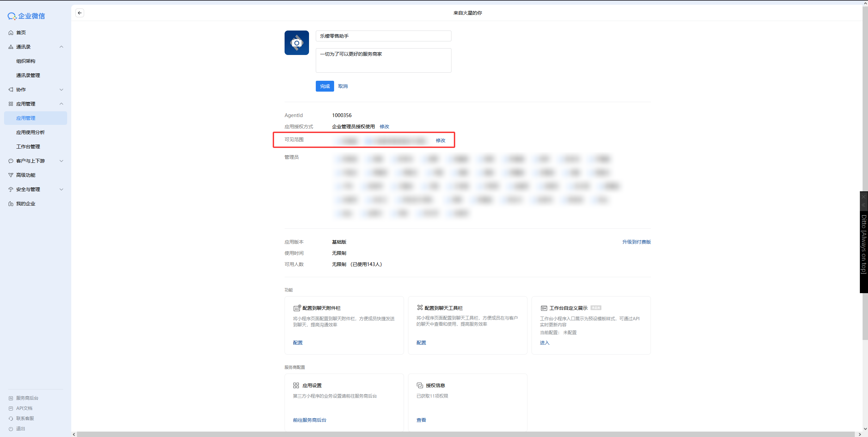The height and width of the screenshot is (437, 868).
Task: Click the 企业微信 logo
Action: pos(26,16)
